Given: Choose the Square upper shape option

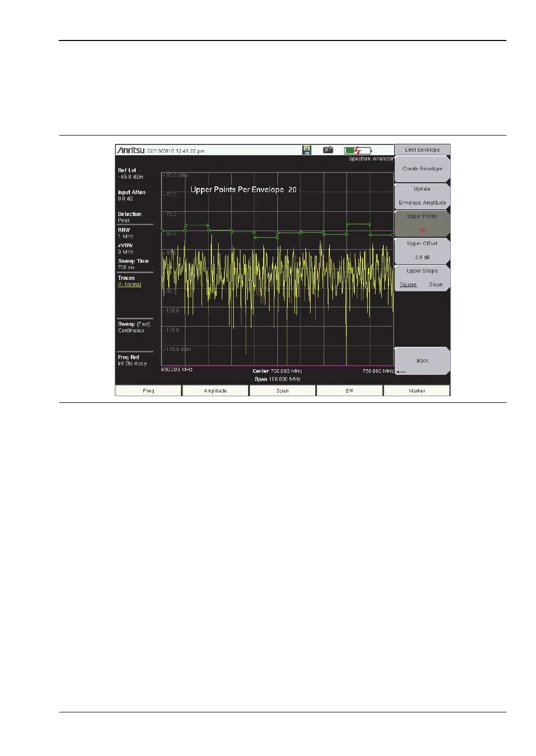Looking at the screenshot, I should [408, 285].
